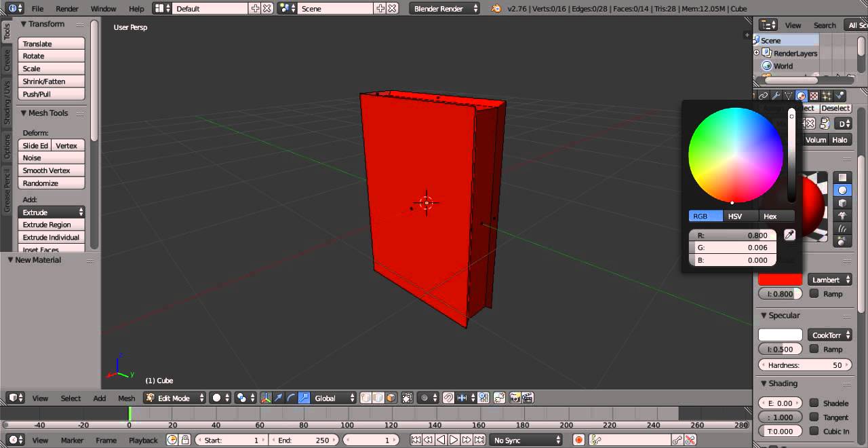The height and width of the screenshot is (448, 868).
Task: Click the Rotate button
Action: tap(52, 56)
